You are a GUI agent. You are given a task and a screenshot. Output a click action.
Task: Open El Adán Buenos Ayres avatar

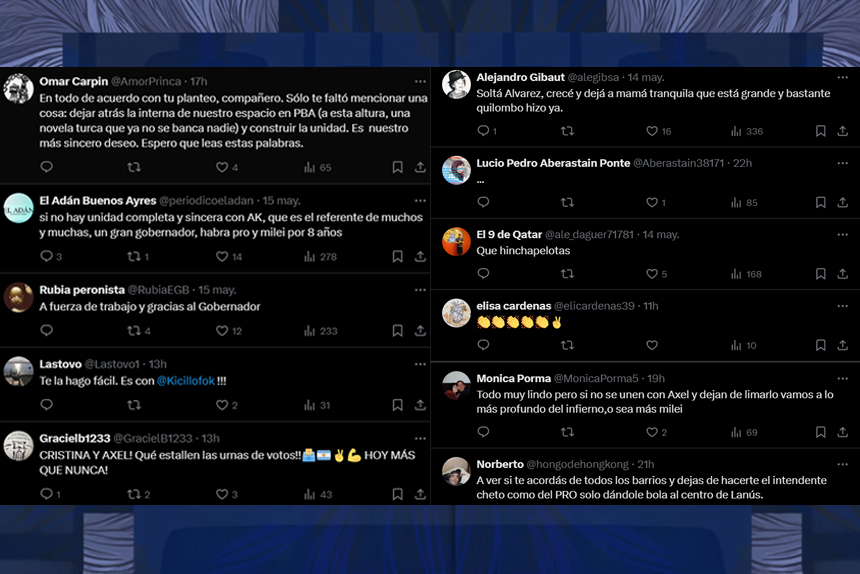coord(19,208)
